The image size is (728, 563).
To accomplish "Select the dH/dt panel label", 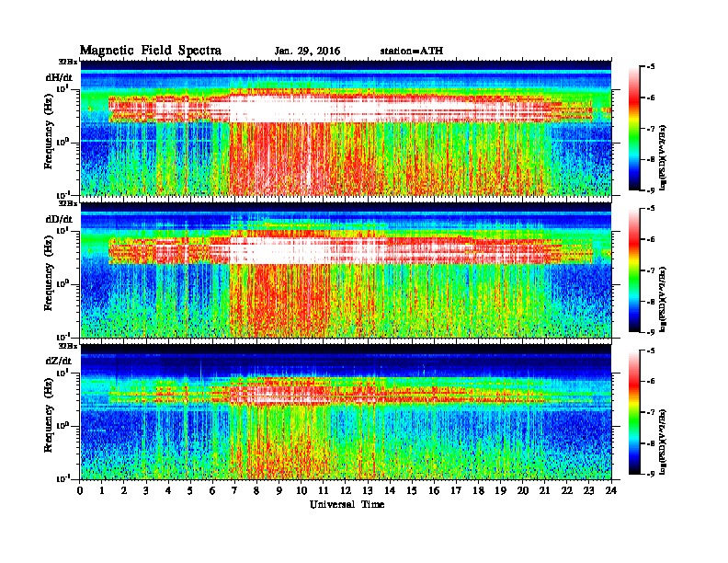I will coord(59,77).
